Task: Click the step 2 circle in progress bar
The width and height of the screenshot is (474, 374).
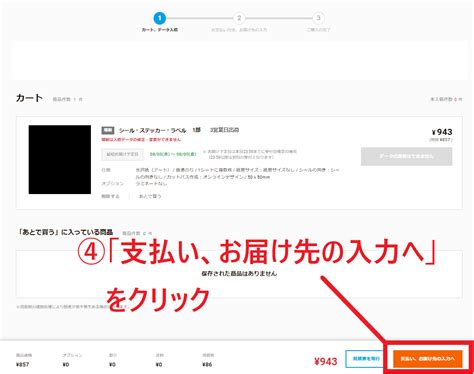Action: (239, 18)
